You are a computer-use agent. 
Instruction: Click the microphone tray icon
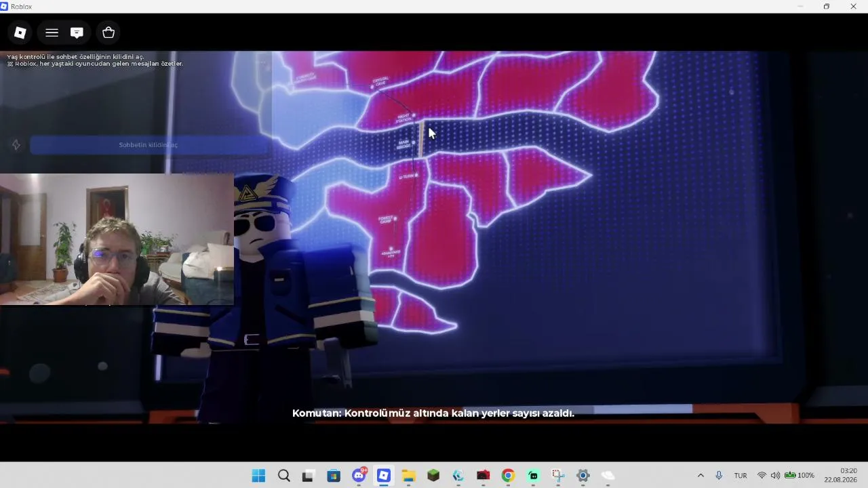point(719,476)
